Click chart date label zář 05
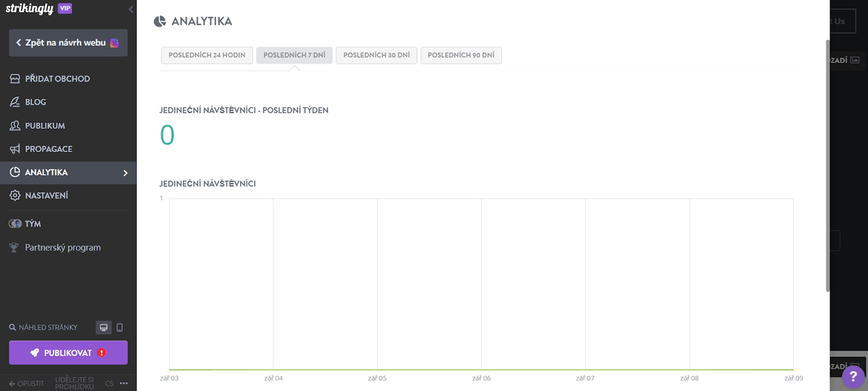Image resolution: width=868 pixels, height=391 pixels. click(x=378, y=378)
